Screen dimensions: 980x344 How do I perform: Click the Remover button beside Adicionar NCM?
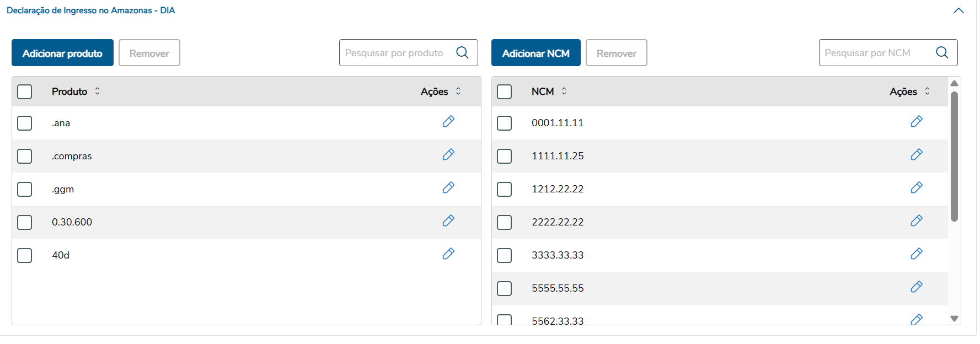click(x=616, y=53)
